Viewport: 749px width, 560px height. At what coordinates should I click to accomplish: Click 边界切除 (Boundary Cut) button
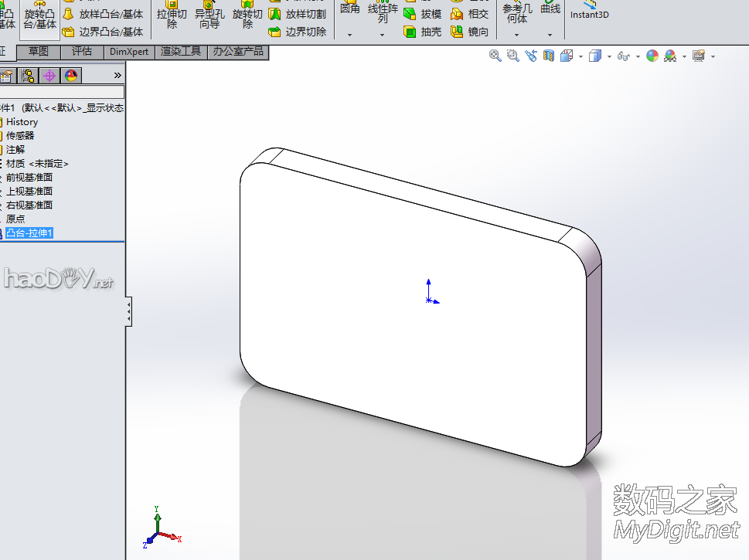(x=297, y=32)
